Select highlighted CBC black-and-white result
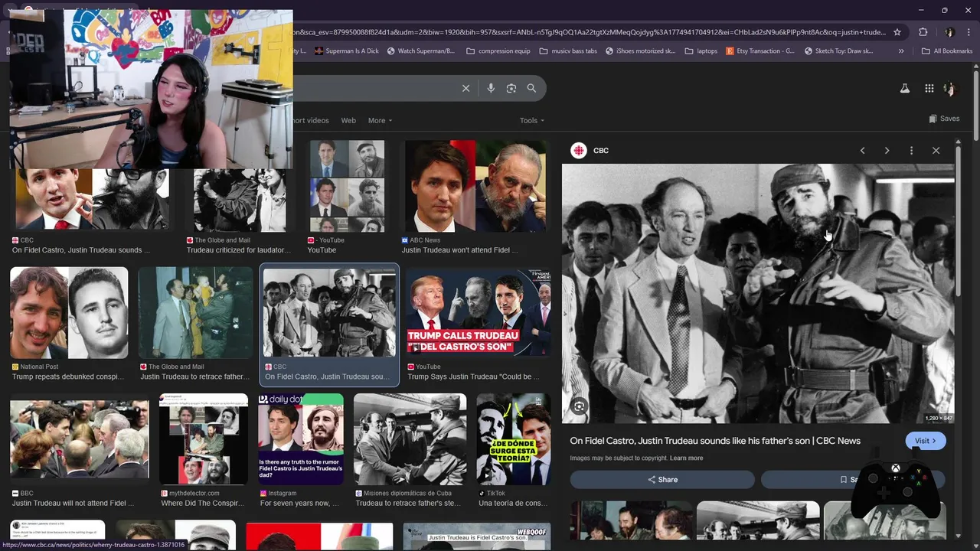The height and width of the screenshot is (551, 980). click(329, 324)
